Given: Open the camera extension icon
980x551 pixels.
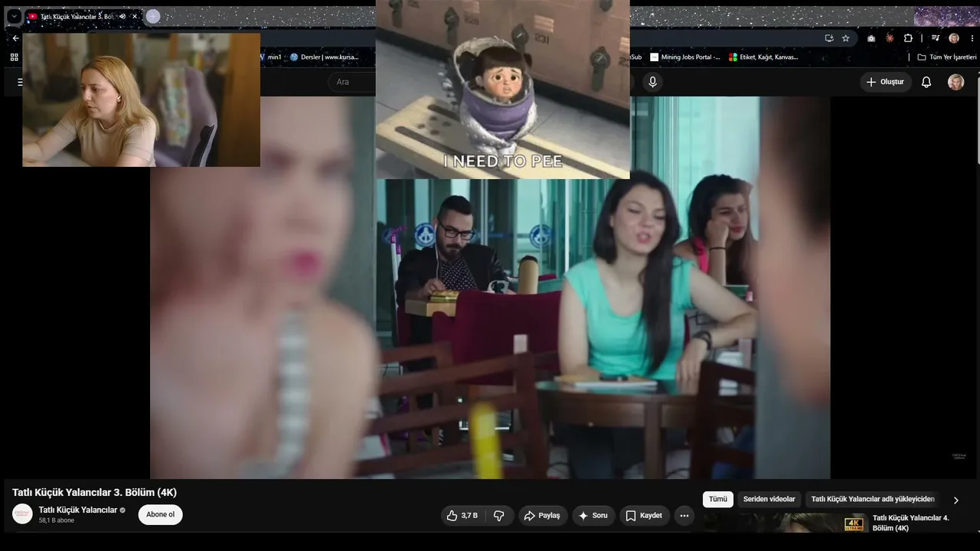Looking at the screenshot, I should pyautogui.click(x=871, y=38).
